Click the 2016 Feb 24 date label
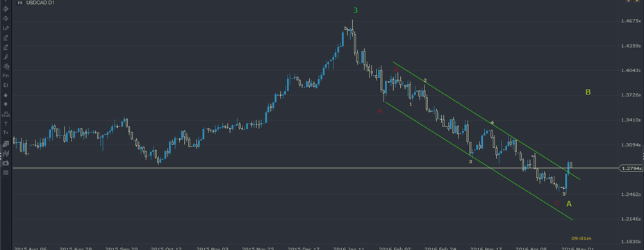644x250 pixels. [440, 248]
